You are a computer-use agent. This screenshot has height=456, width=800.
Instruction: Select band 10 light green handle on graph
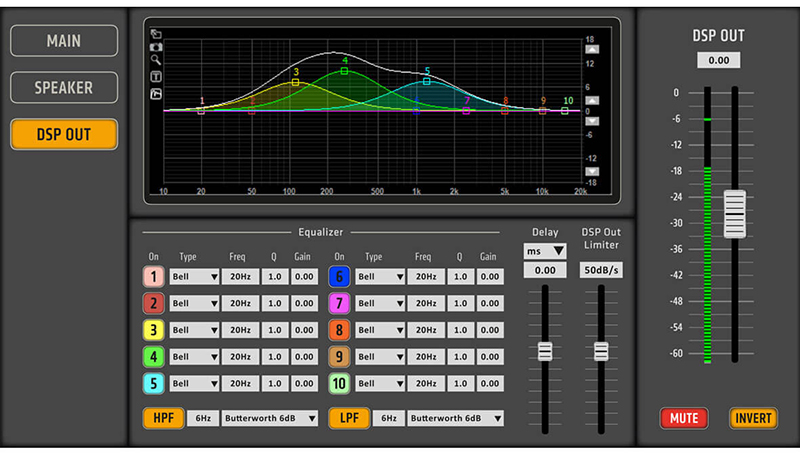point(565,111)
